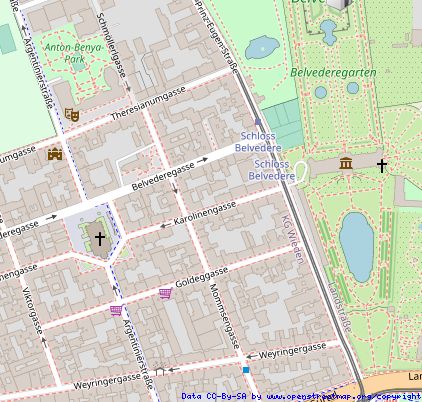The height and width of the screenshot is (402, 422).
Task: Select the museum icon at Schloss Belvedere
Action: click(x=346, y=163)
